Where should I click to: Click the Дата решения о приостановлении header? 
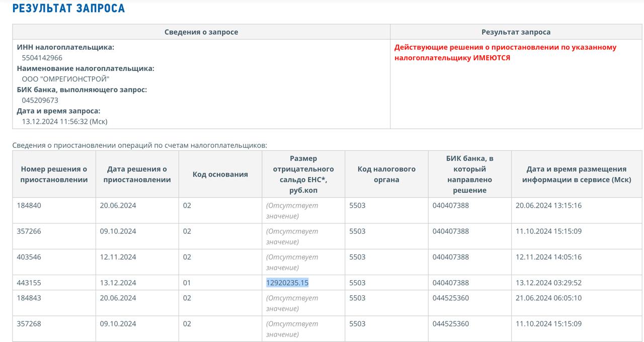tap(137, 174)
